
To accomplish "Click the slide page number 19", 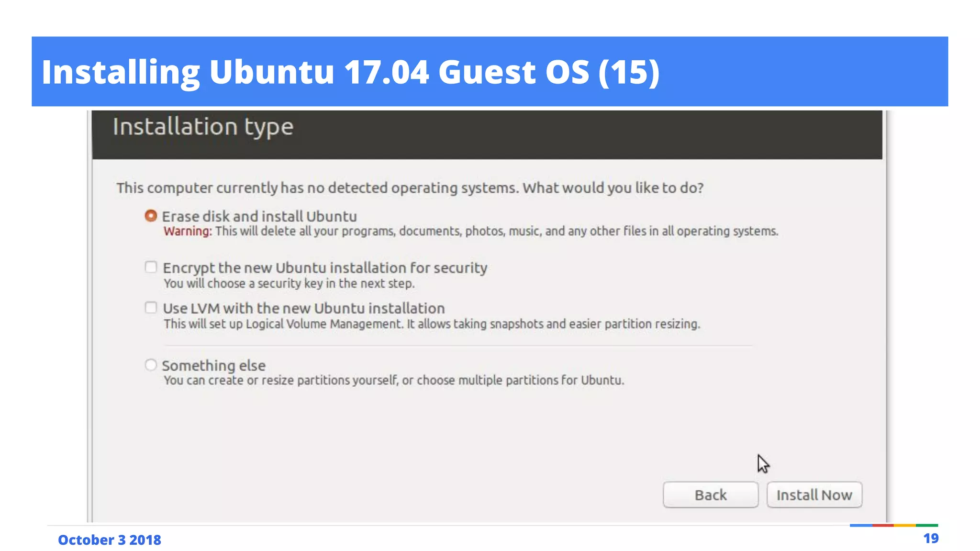I will pos(931,539).
